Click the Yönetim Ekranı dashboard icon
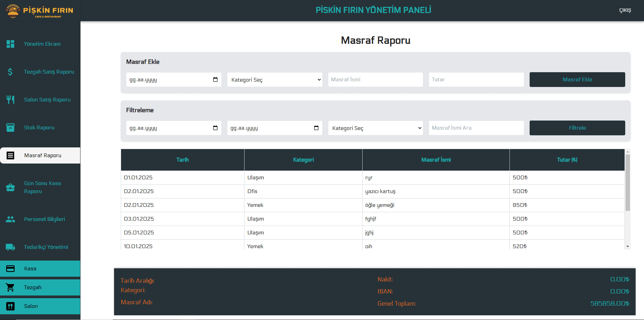Image resolution: width=644 pixels, height=320 pixels. pyautogui.click(x=10, y=44)
